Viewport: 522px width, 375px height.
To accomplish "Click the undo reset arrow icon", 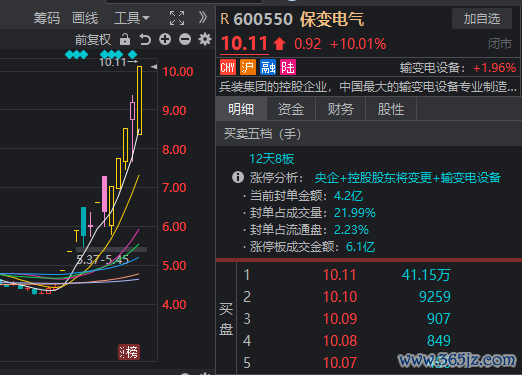I will (145, 39).
